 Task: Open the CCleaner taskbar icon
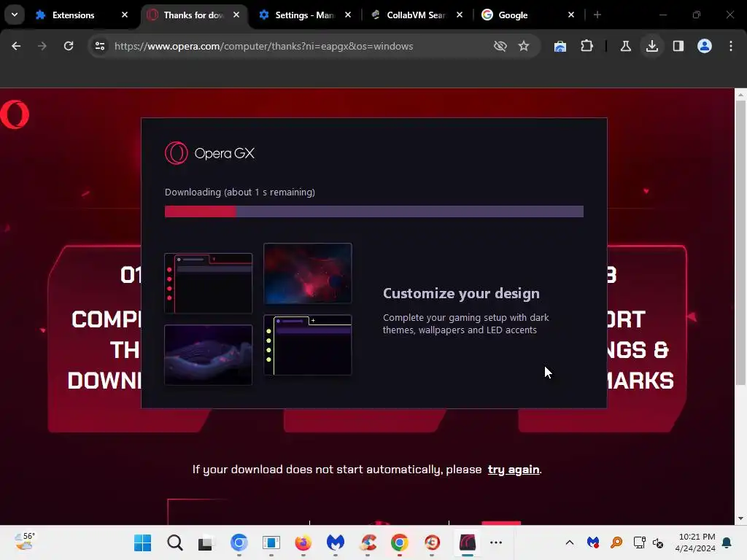[x=368, y=542]
